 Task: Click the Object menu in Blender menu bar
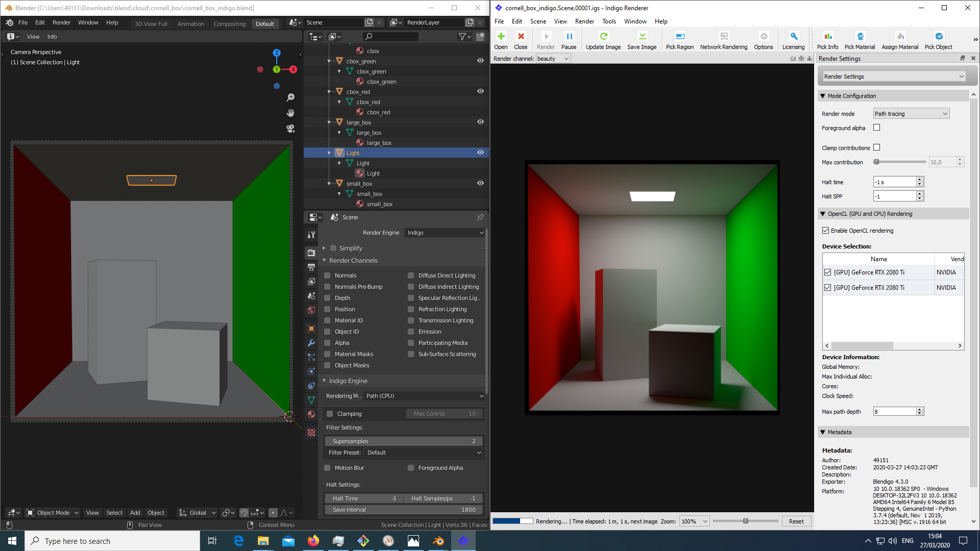click(156, 512)
